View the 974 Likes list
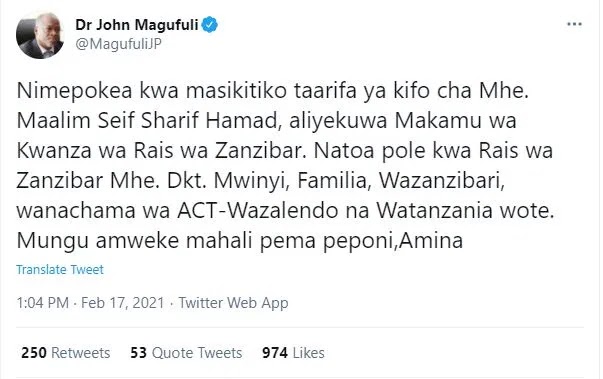The image size is (603, 379). click(293, 352)
